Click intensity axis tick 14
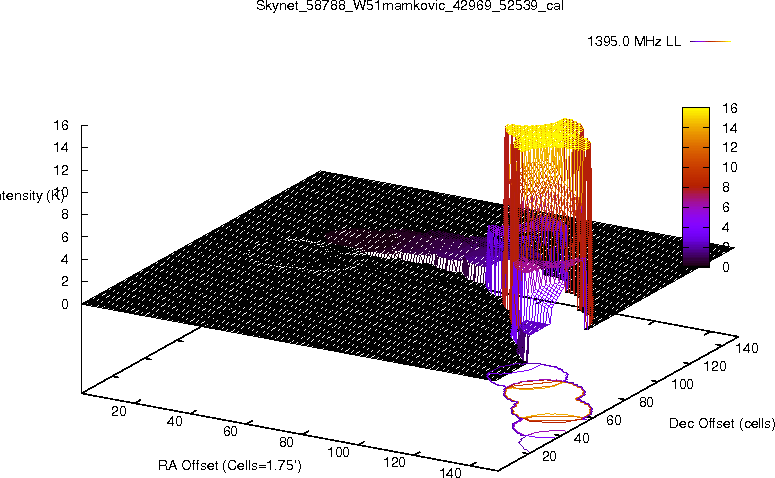The image size is (775, 478). click(61, 147)
